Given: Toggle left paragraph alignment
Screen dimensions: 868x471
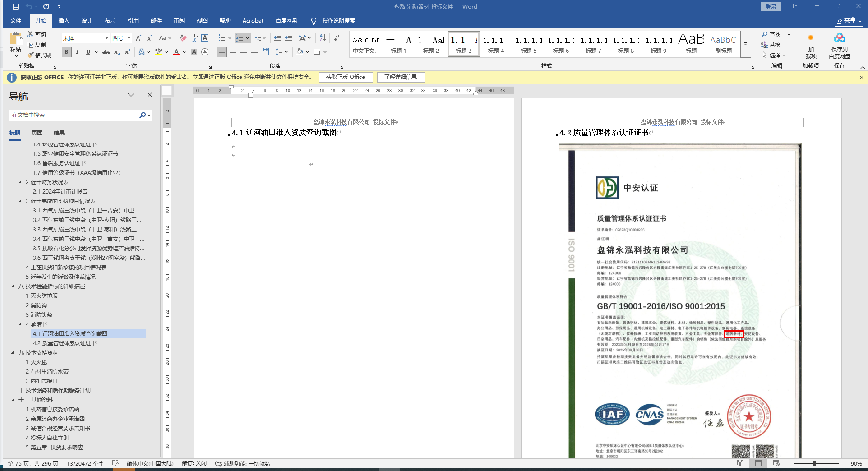Looking at the screenshot, I should (x=222, y=52).
